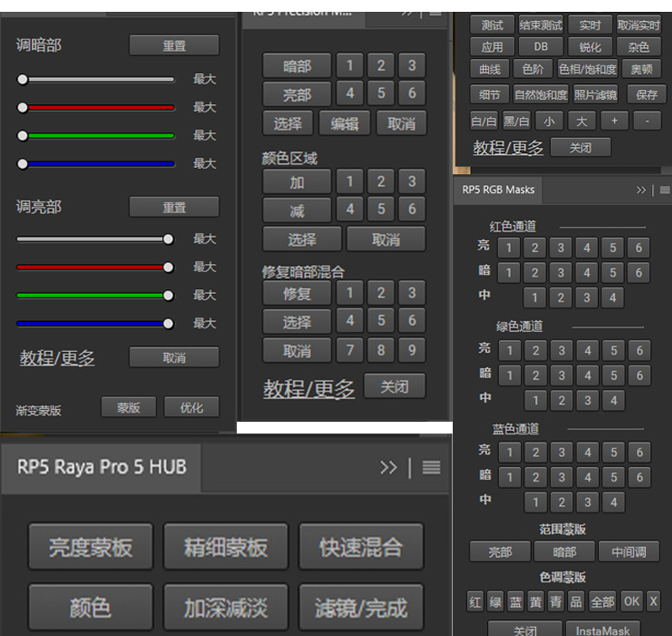This screenshot has height=636, width=672.
Task: Click the 测试 button
Action: pyautogui.click(x=491, y=25)
